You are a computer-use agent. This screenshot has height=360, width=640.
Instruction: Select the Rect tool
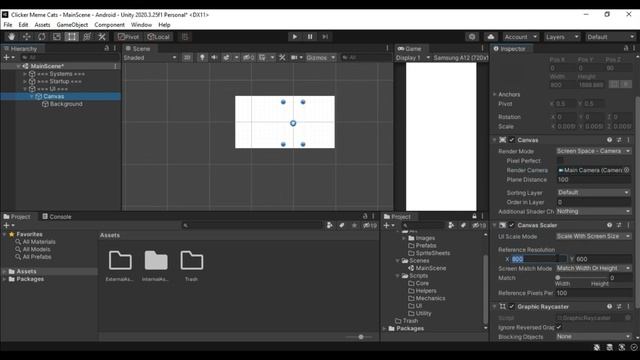pyautogui.click(x=71, y=37)
